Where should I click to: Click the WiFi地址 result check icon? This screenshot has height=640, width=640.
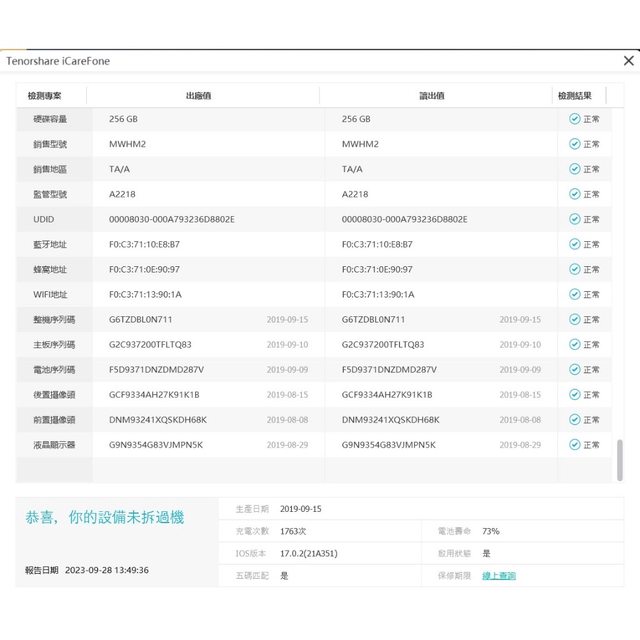[x=574, y=294]
